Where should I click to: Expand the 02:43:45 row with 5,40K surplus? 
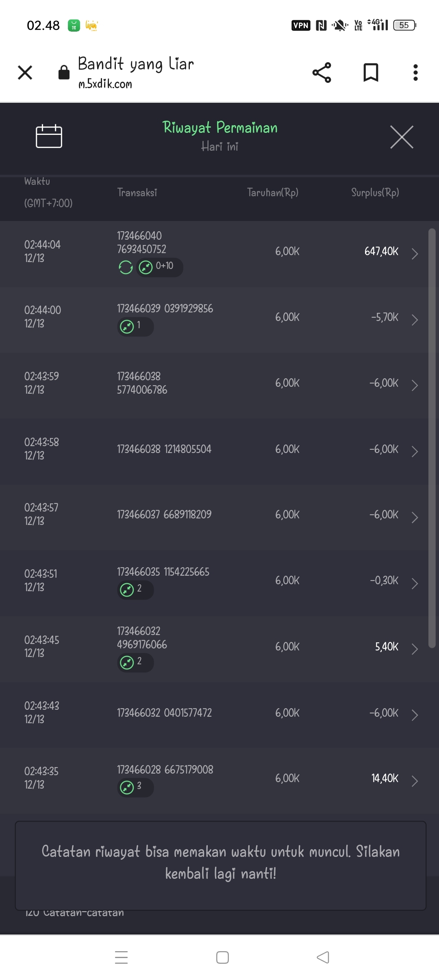(x=415, y=649)
